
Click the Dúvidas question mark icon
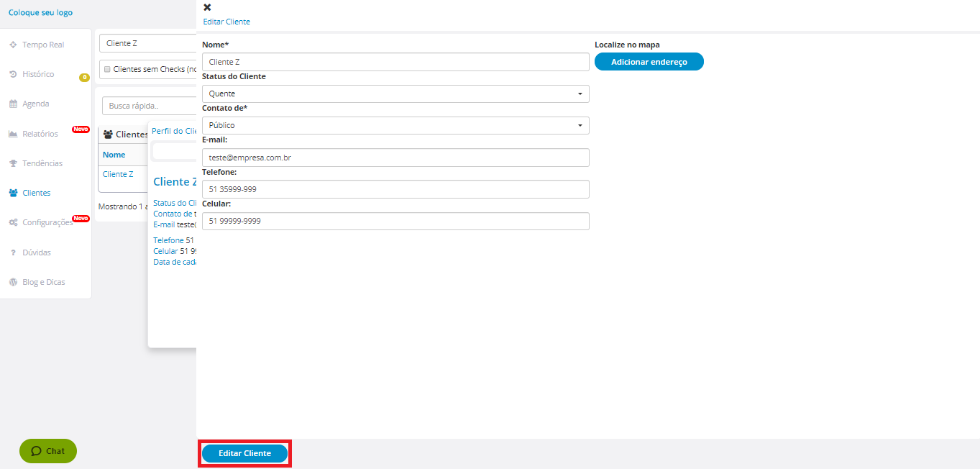13,252
